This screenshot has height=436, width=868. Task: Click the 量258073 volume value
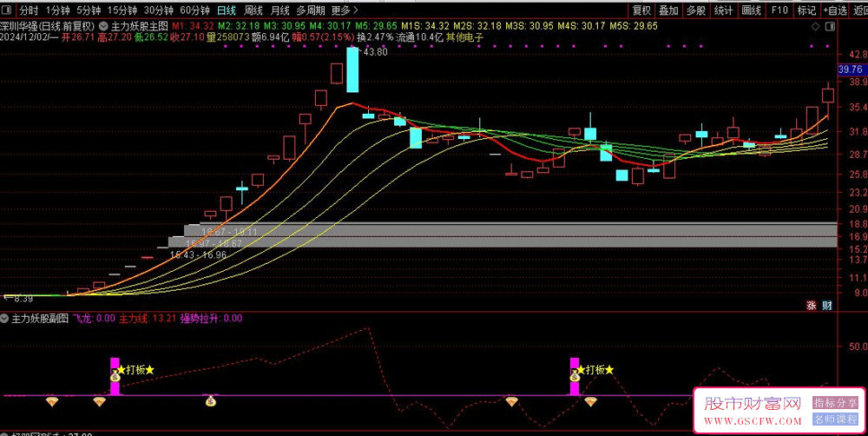[227, 37]
